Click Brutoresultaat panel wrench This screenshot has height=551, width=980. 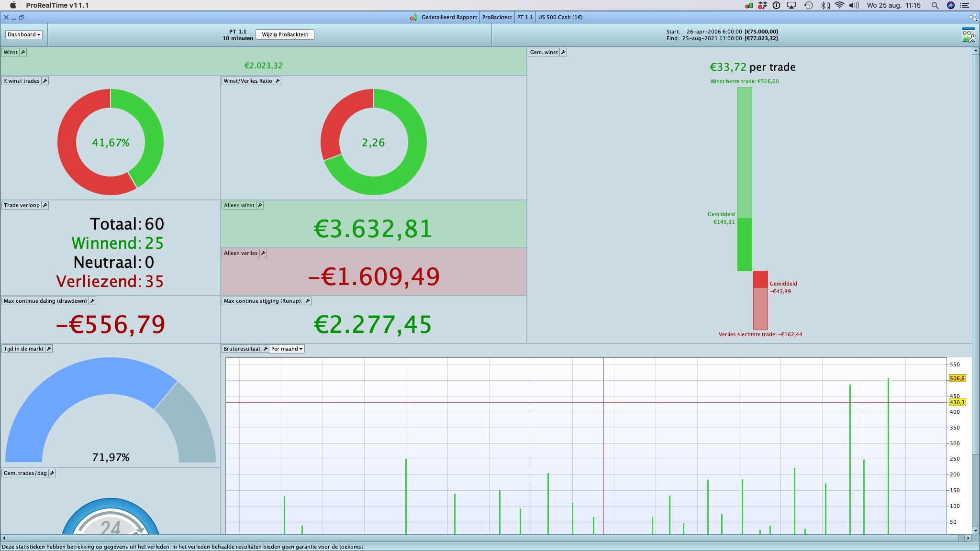click(x=266, y=349)
